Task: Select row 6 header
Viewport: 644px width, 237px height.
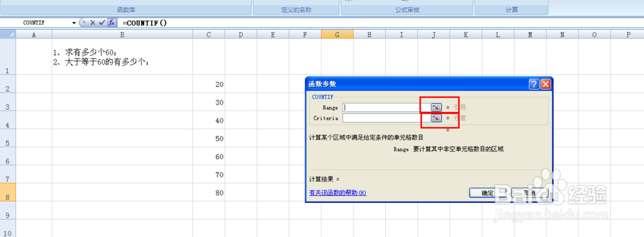Action: 8,156
